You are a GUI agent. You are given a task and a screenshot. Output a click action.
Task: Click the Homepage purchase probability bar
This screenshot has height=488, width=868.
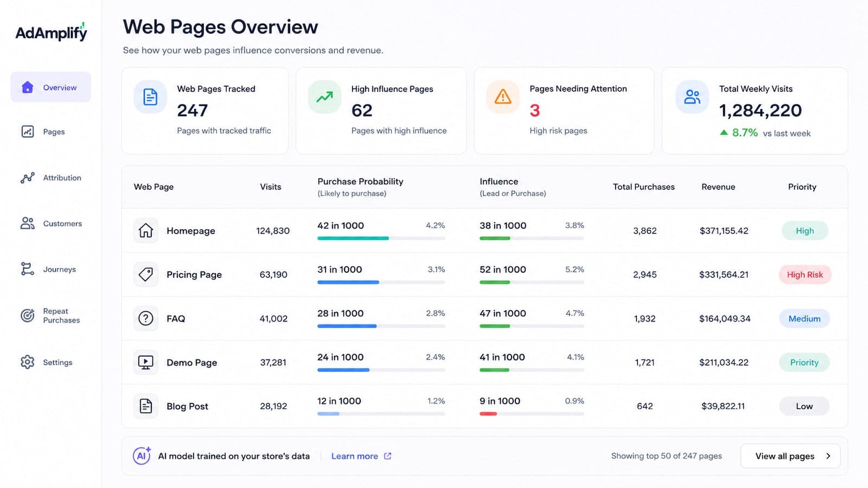pos(381,238)
